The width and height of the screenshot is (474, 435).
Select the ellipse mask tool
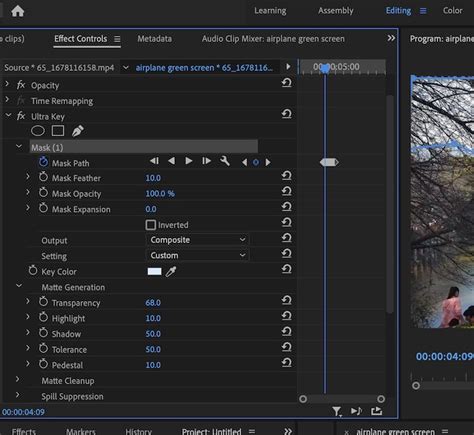(38, 131)
